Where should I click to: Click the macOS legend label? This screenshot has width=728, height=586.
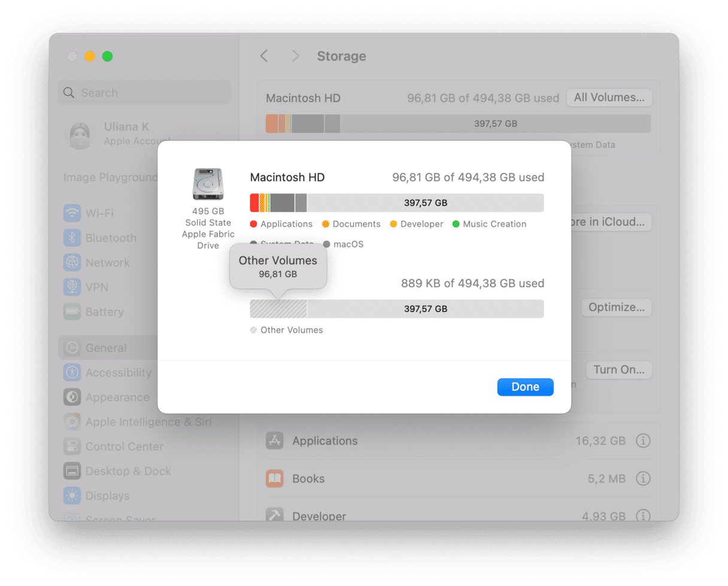(348, 244)
